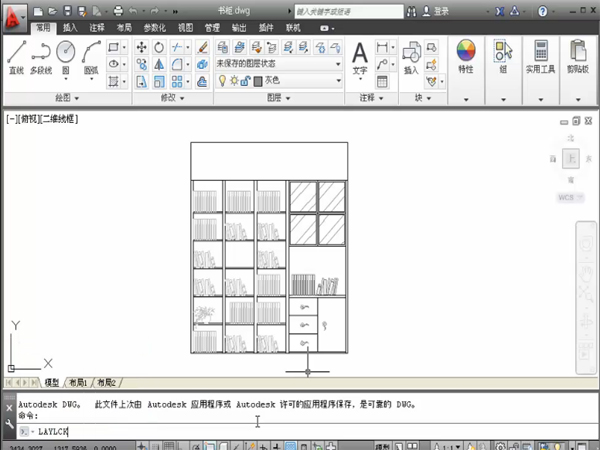Select the 多段线 (Polyline) tool

41,57
